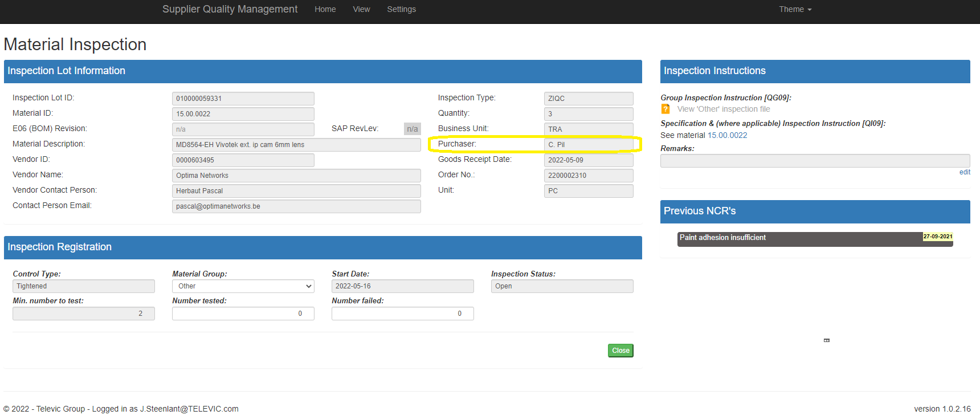The width and height of the screenshot is (980, 419).
Task: Open the material 15.00.0022 link
Action: [727, 135]
